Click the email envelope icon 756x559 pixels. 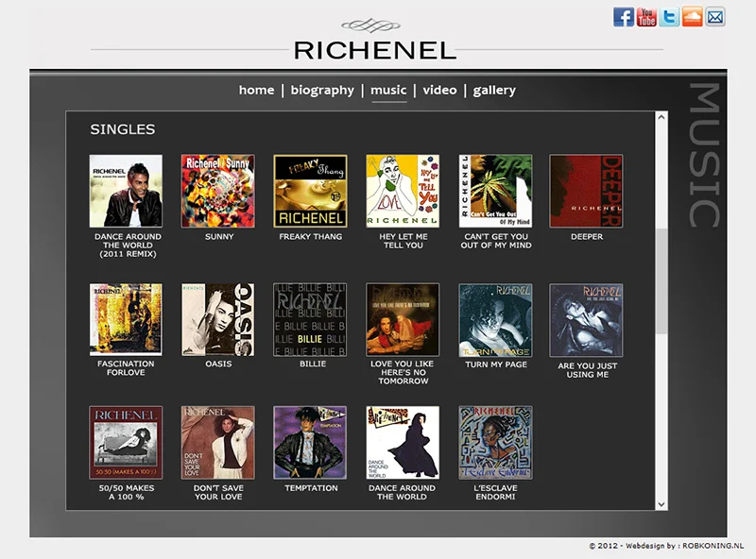click(715, 17)
